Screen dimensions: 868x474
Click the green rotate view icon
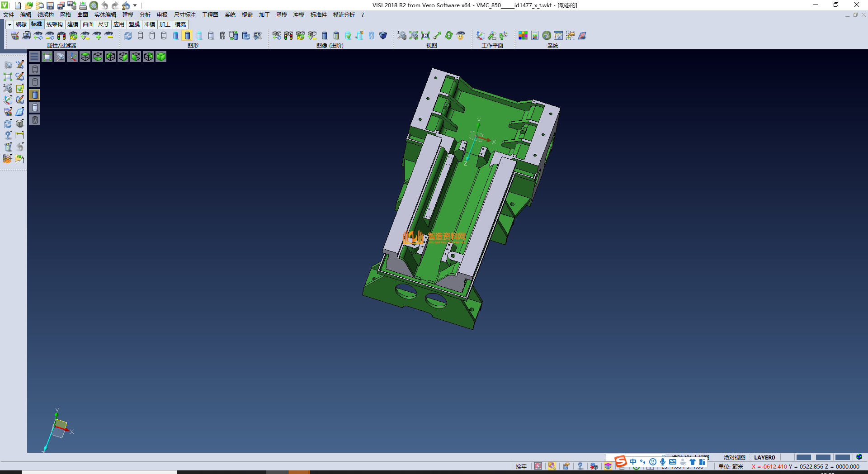448,35
